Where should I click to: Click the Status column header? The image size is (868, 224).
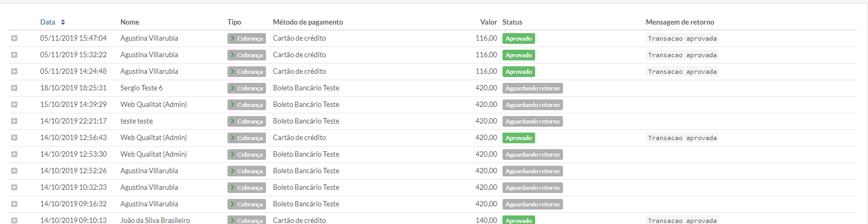point(512,22)
